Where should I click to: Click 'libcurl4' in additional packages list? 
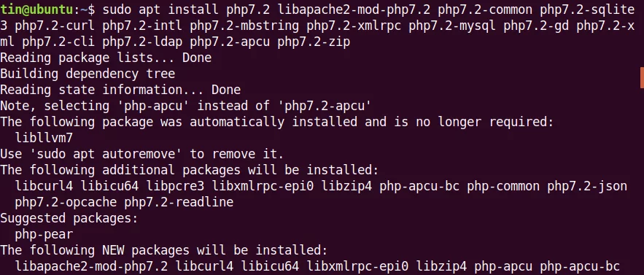44,186
